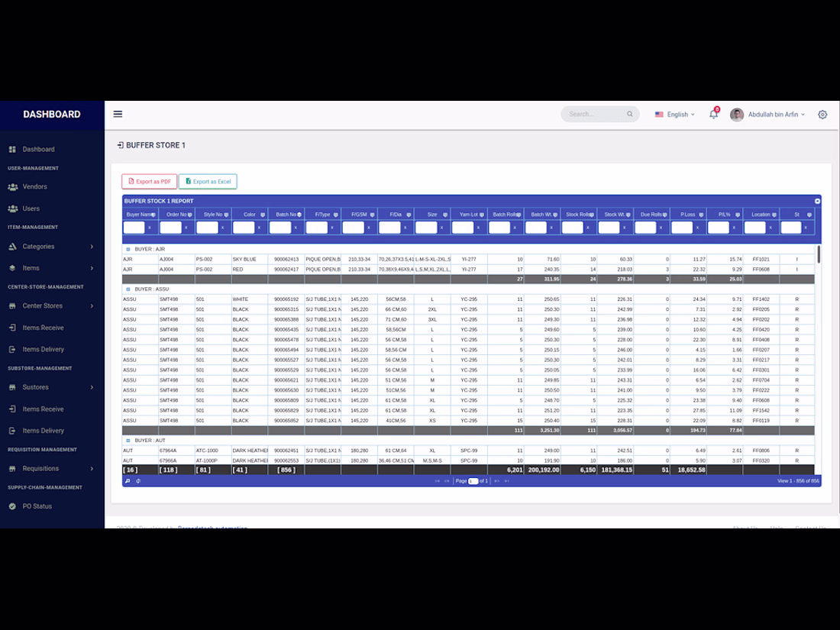Screen dimensions: 840x630
Task: Expand the Requisitions submenu
Action: 92,469
